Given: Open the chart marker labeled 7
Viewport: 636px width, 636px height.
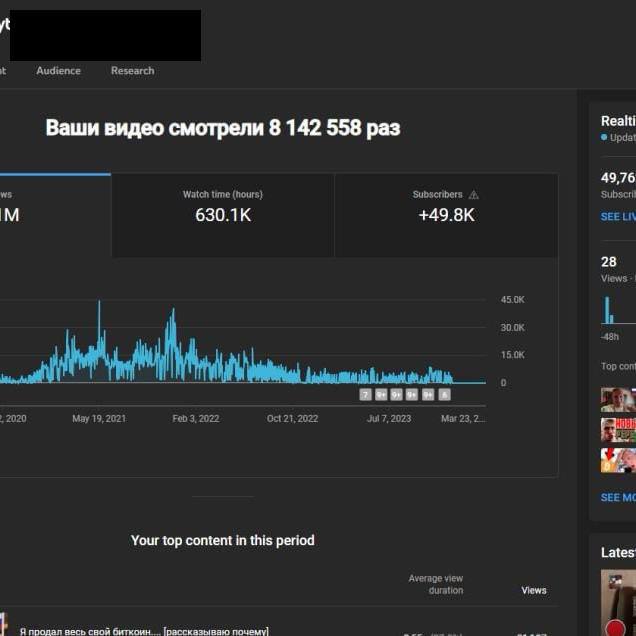Looking at the screenshot, I should (365, 395).
